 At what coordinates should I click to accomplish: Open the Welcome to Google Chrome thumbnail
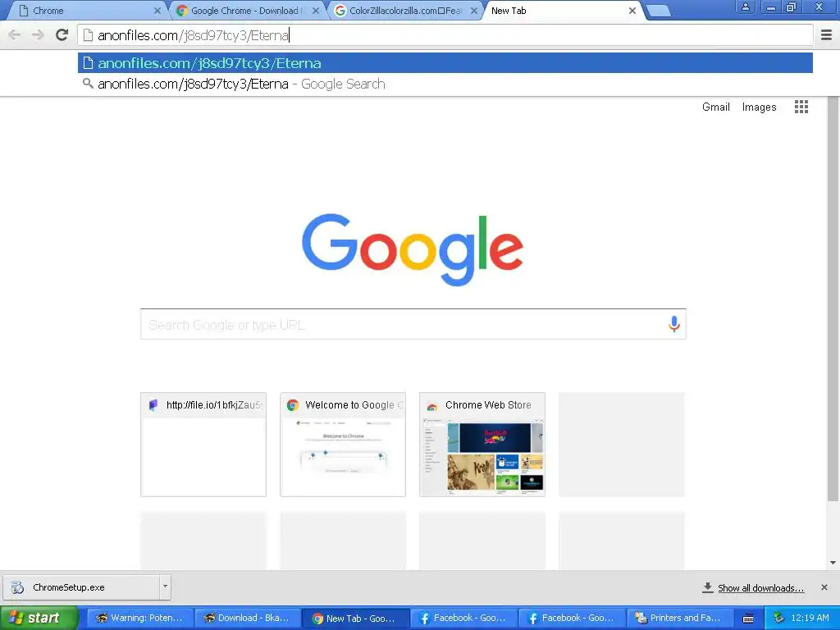coord(343,445)
